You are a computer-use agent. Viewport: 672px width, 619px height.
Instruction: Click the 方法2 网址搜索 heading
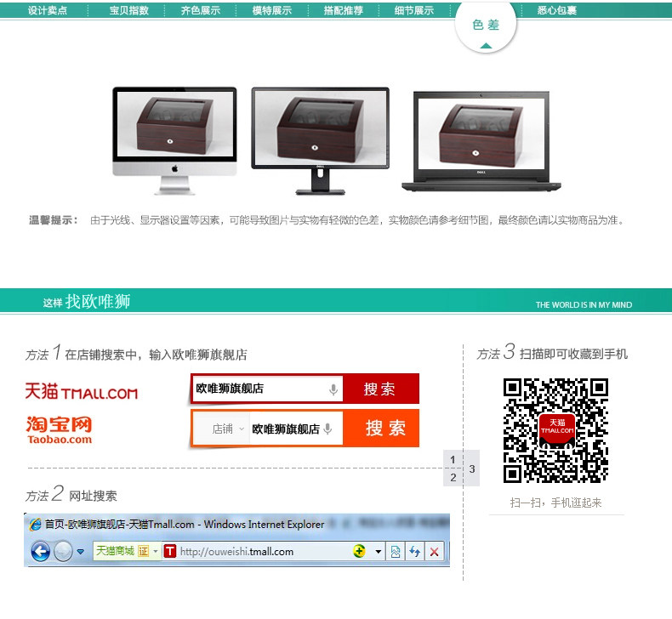point(71,494)
